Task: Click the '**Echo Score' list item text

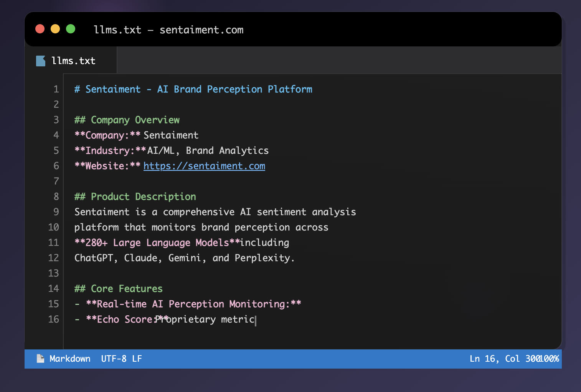Action: pyautogui.click(x=119, y=320)
